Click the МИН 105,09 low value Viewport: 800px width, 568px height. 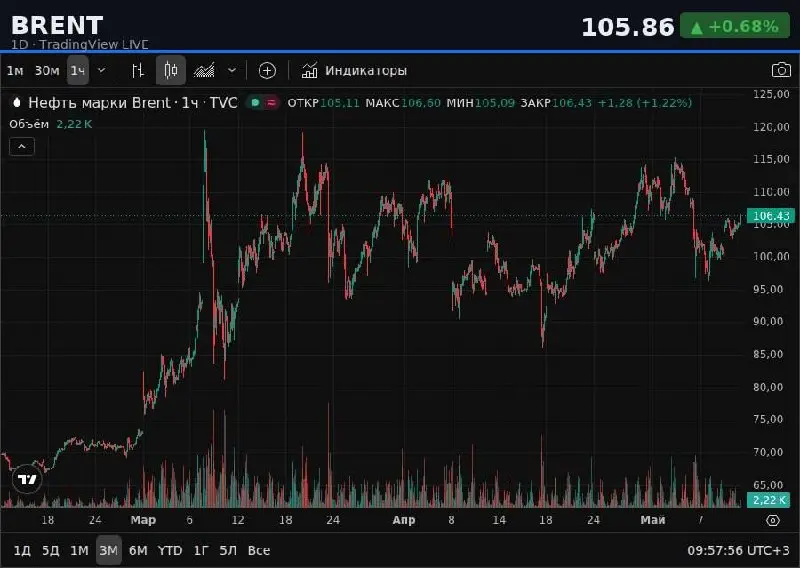point(480,103)
